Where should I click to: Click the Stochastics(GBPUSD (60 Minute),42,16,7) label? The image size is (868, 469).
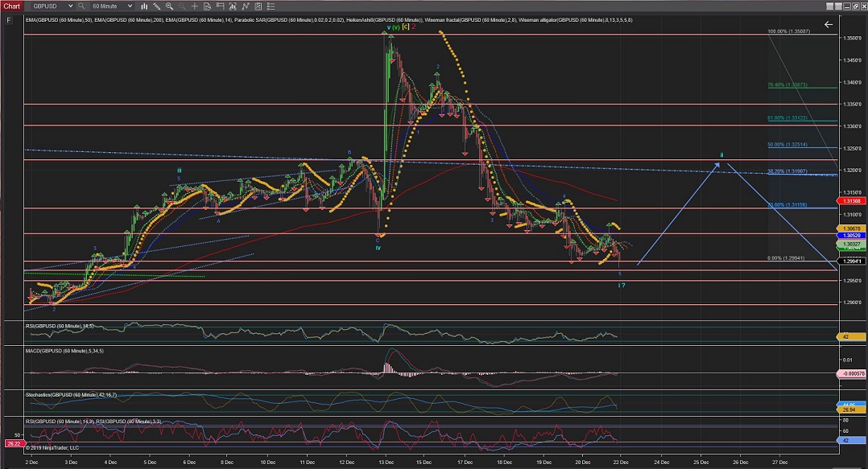(x=71, y=395)
